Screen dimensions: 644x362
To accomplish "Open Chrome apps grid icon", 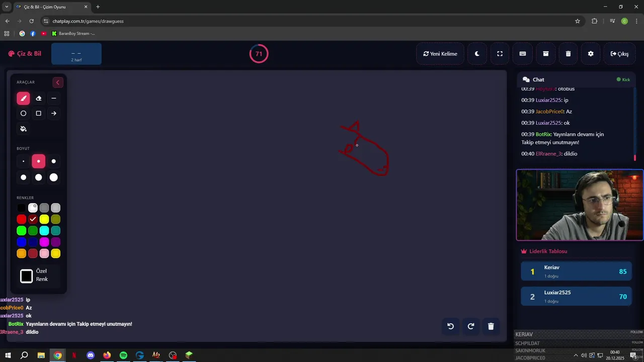I will 7,34.
